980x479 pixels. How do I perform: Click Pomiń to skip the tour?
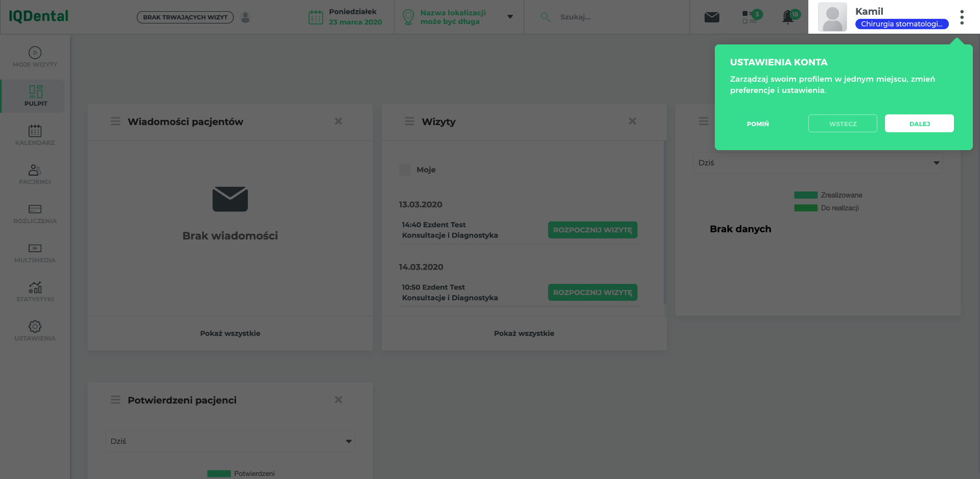point(758,124)
